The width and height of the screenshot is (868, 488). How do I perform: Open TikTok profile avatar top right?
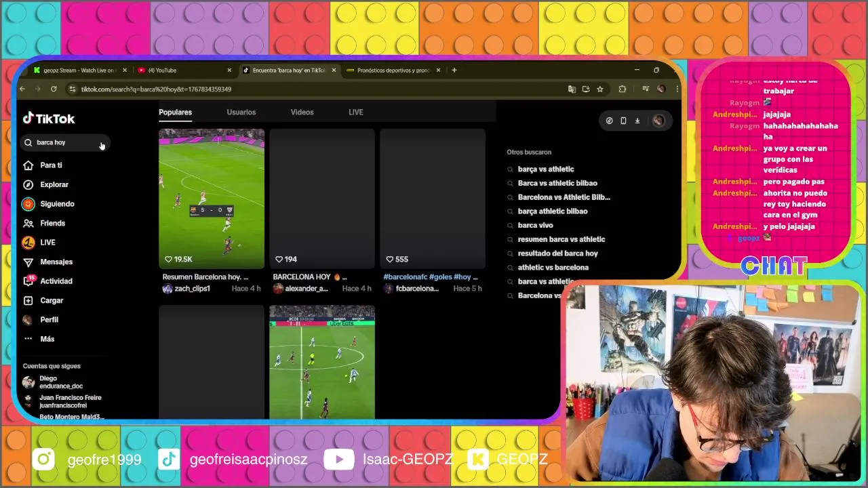[658, 121]
